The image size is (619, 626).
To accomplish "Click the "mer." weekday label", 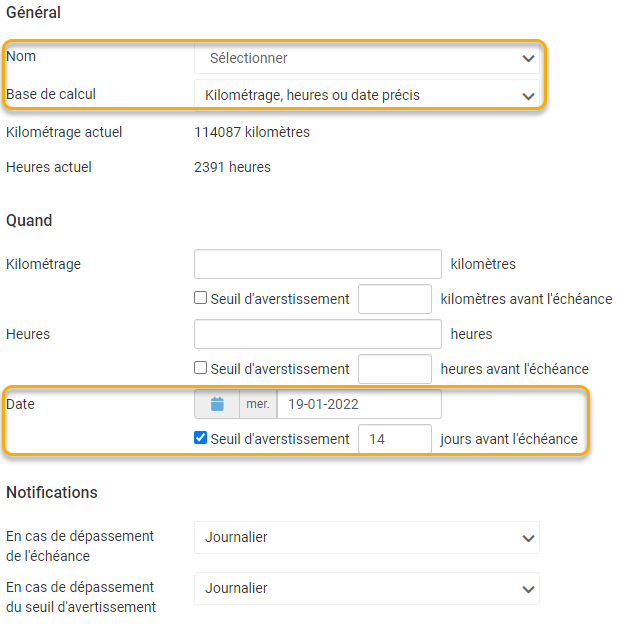I will (x=258, y=404).
